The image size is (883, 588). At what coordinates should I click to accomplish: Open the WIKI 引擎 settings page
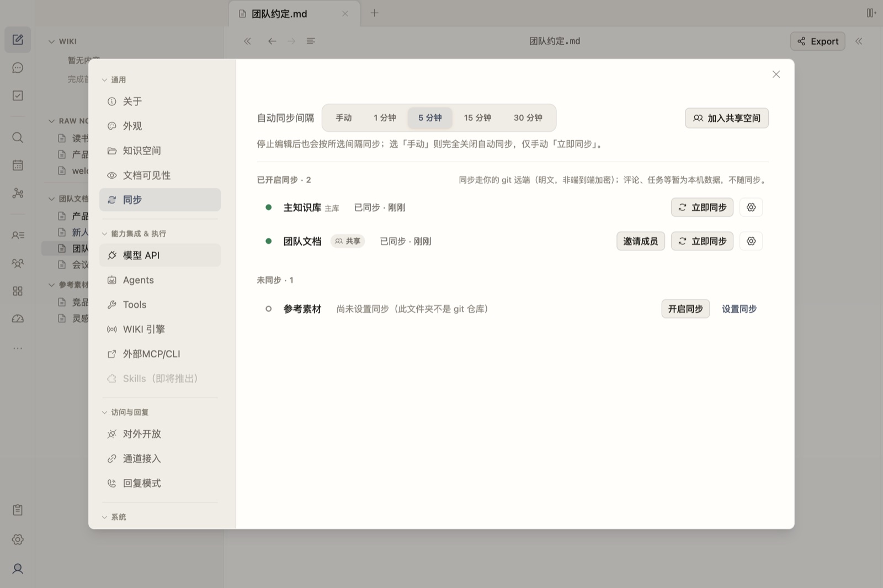tap(160, 329)
